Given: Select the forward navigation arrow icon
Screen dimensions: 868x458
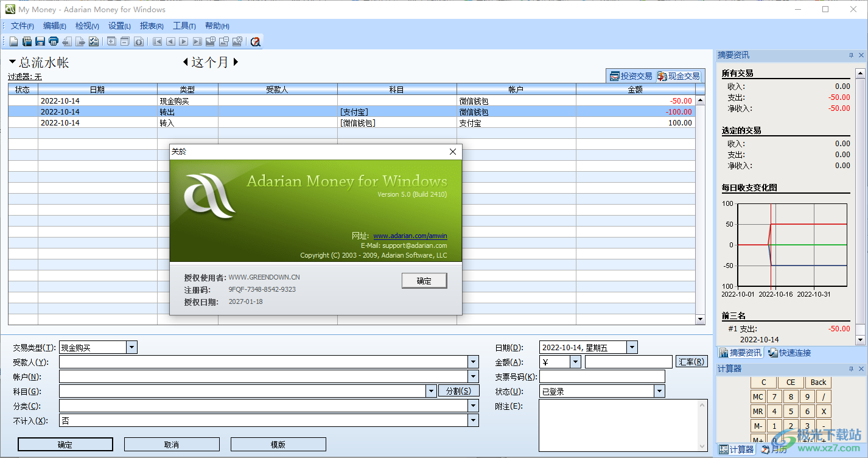Looking at the screenshot, I should coord(183,41).
